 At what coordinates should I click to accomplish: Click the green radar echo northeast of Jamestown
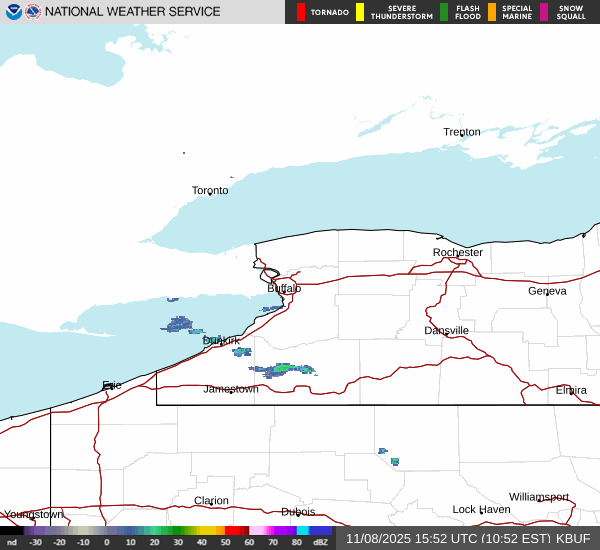[x=282, y=369]
